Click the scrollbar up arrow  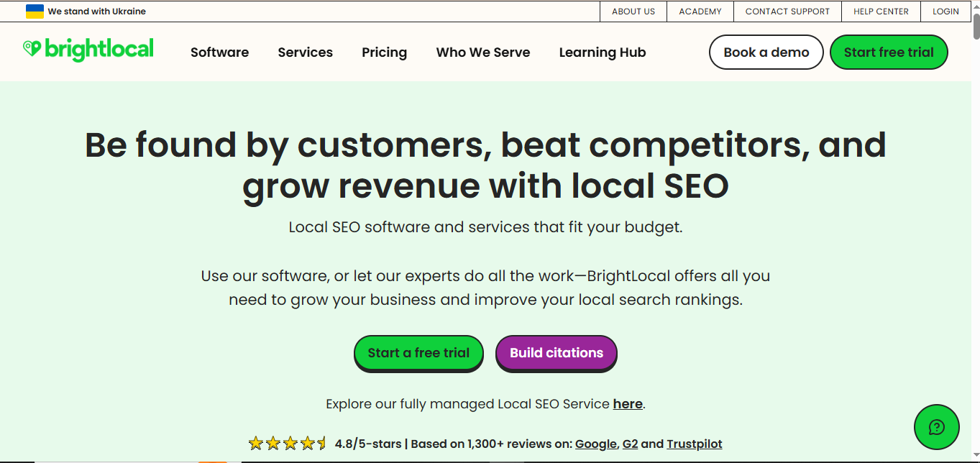tap(975, 6)
